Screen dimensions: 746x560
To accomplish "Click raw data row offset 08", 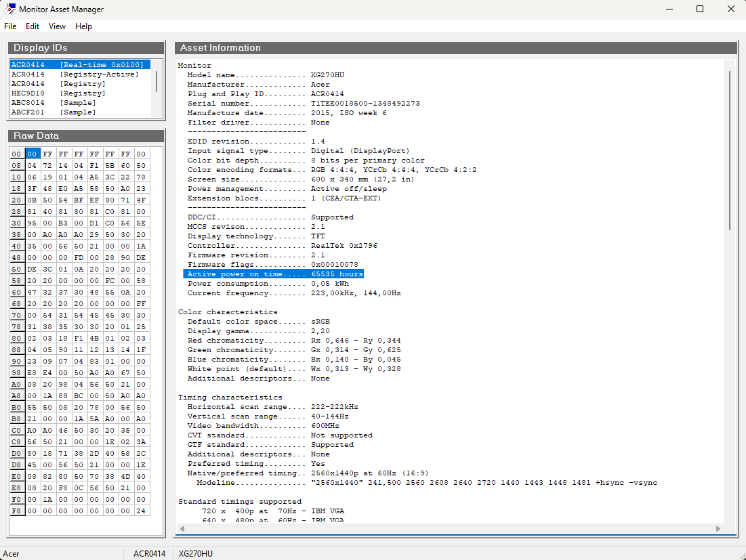I will tap(17, 165).
